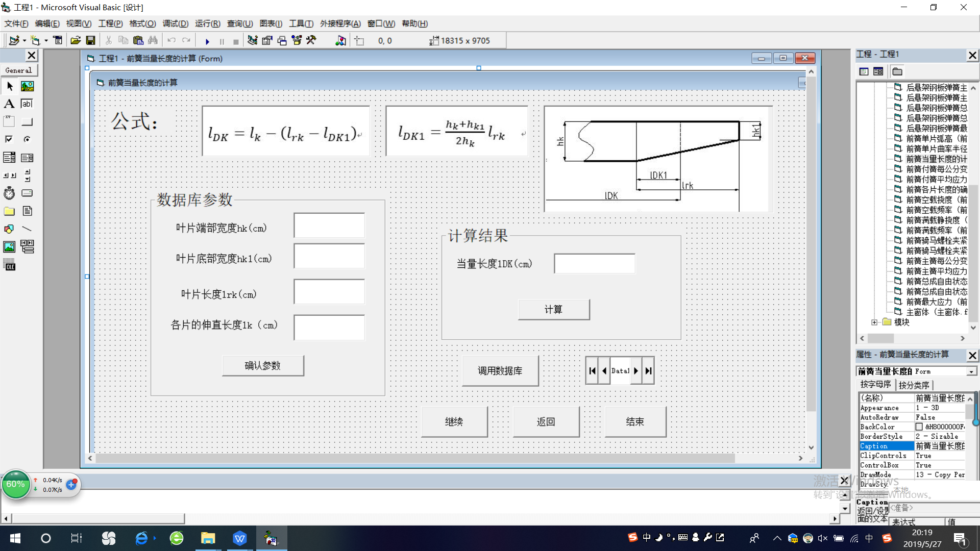This screenshot has height=551, width=980.
Task: Select the OptionButton control in toolbox
Action: click(x=27, y=139)
